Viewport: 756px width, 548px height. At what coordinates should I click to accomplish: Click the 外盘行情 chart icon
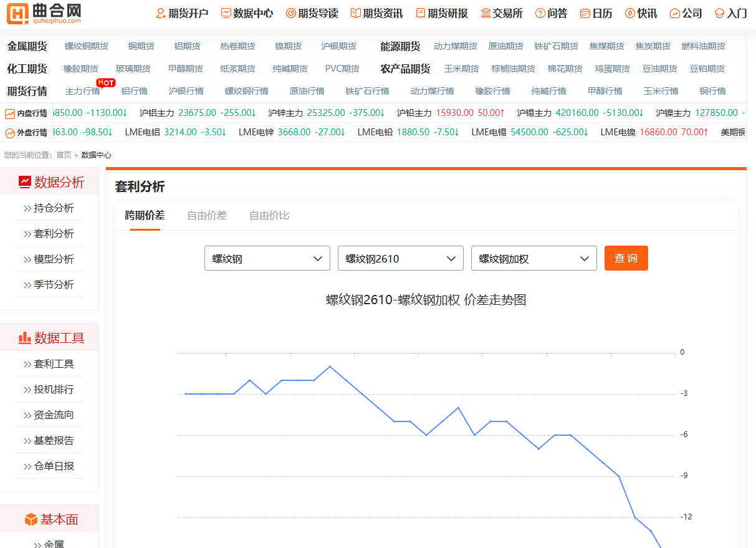(x=10, y=133)
